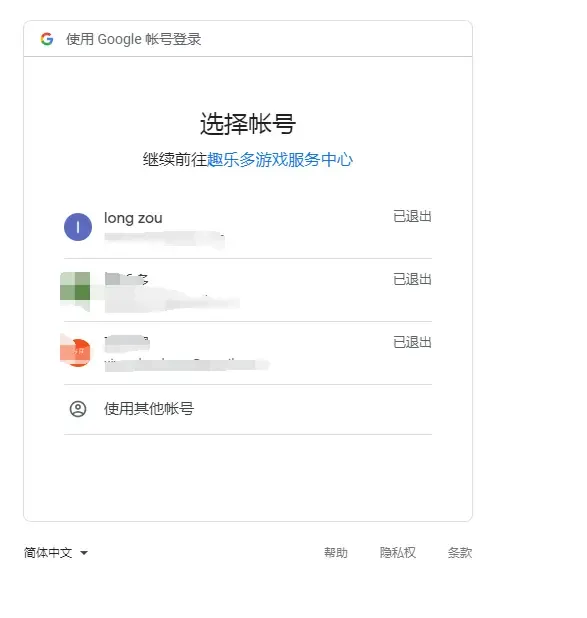This screenshot has height=618, width=587.
Task: Select the blurred email of the third account
Action: [187, 364]
